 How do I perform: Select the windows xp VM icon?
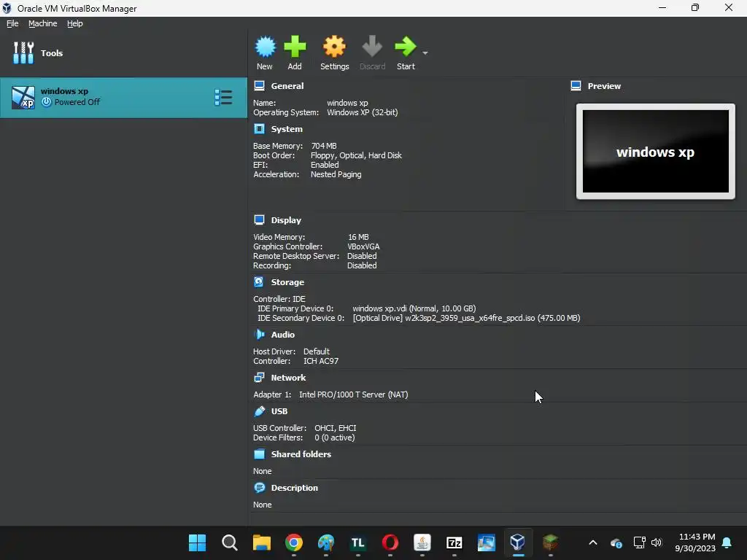[x=23, y=97]
